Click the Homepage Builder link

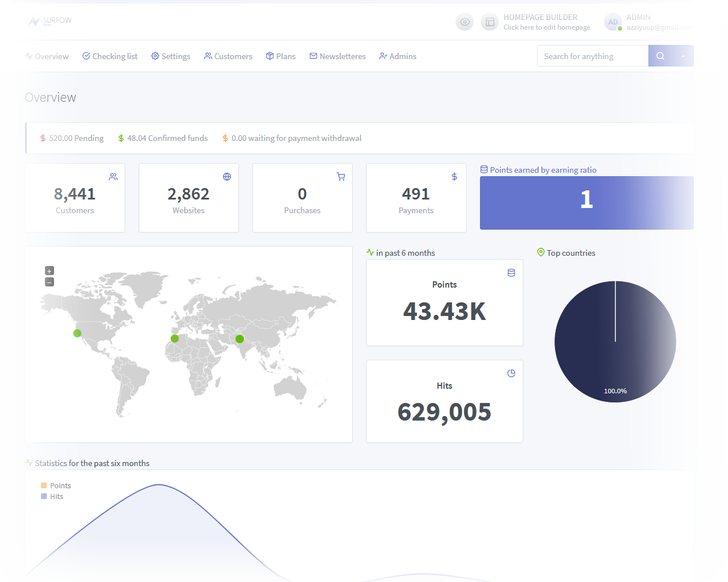(547, 22)
